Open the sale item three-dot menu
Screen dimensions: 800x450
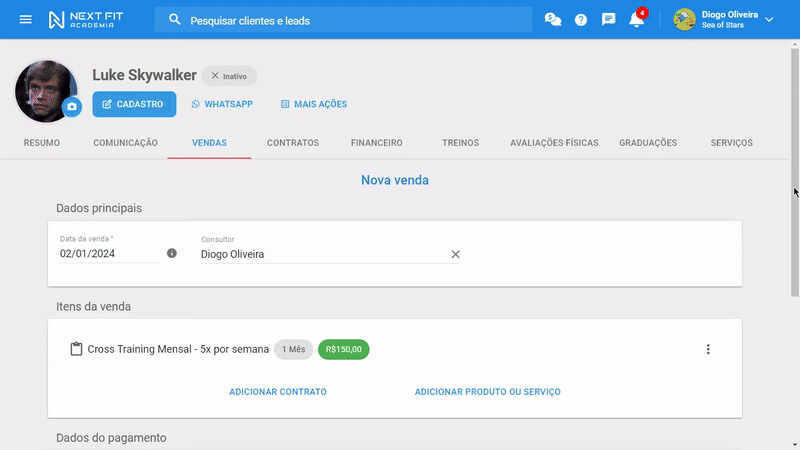pyautogui.click(x=708, y=349)
